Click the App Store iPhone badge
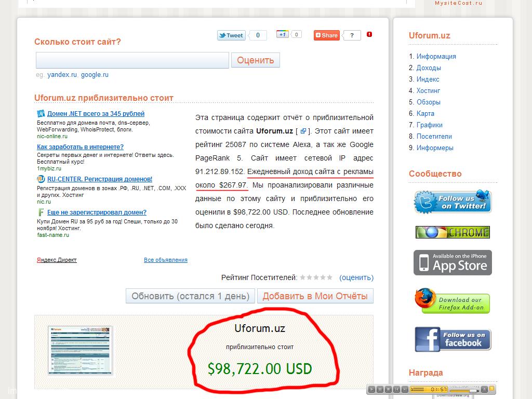Image resolution: width=532 pixels, height=399 pixels. (x=453, y=262)
